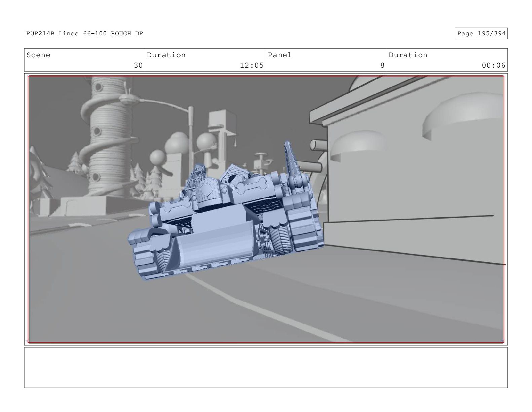The width and height of the screenshot is (532, 412).
Task: Click the panel duration value '00:06'
Action: 493,66
